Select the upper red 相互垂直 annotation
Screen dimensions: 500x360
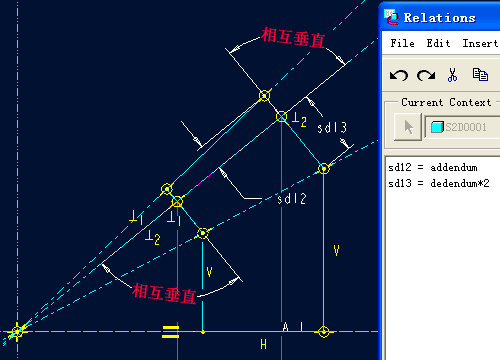(293, 38)
